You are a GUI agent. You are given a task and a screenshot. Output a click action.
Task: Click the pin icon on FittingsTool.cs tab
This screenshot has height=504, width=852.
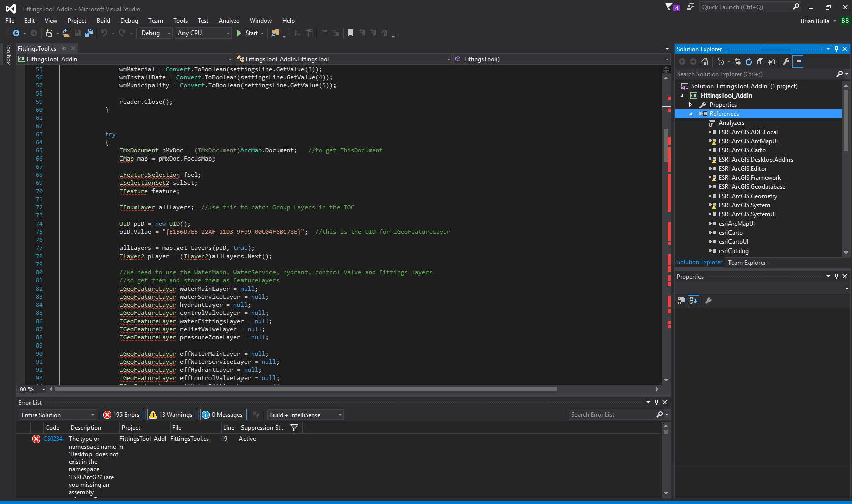pyautogui.click(x=64, y=49)
